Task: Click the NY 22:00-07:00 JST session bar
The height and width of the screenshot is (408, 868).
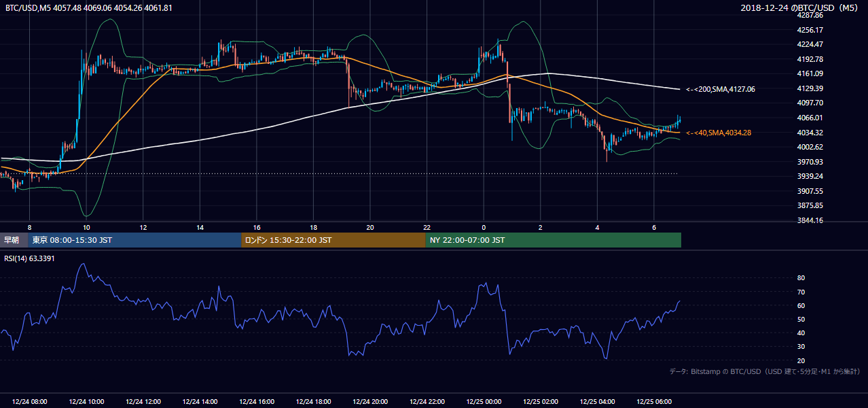Action: tap(554, 240)
